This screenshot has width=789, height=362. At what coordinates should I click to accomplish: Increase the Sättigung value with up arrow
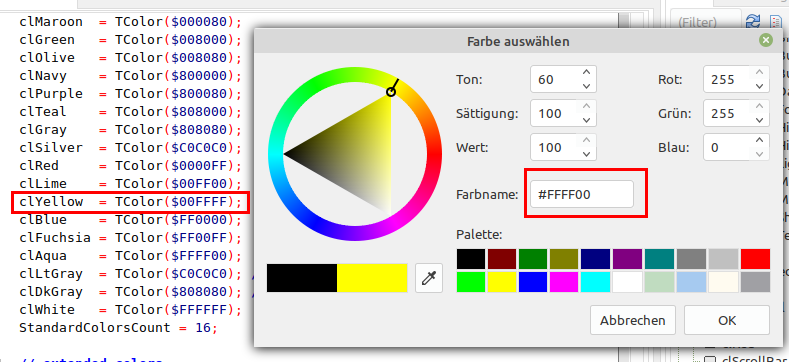point(586,106)
